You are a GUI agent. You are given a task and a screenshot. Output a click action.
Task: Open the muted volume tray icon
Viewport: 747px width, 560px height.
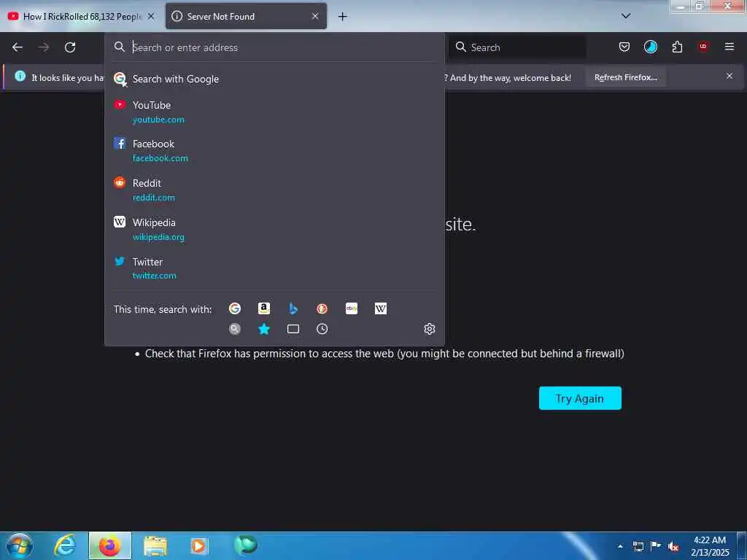[673, 546]
